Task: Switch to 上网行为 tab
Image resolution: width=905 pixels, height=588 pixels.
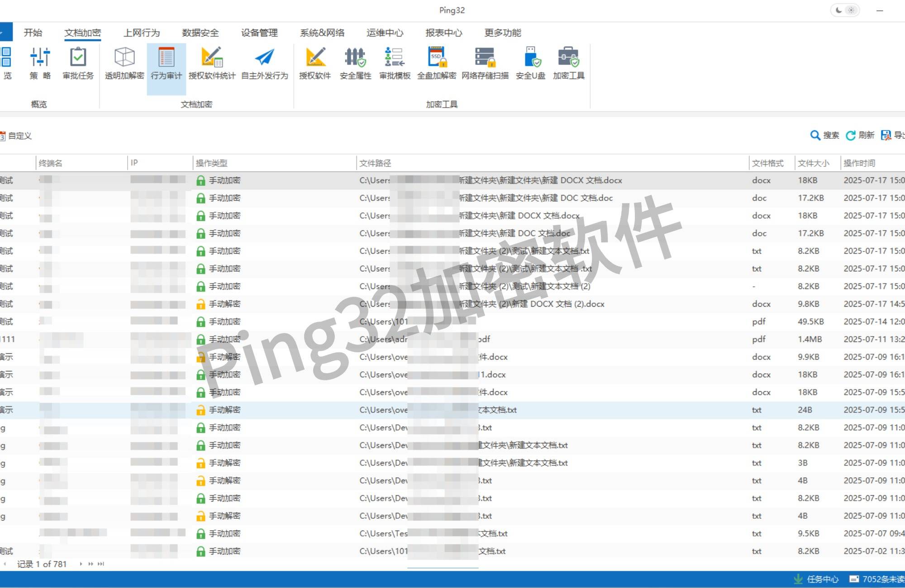Action: [142, 33]
